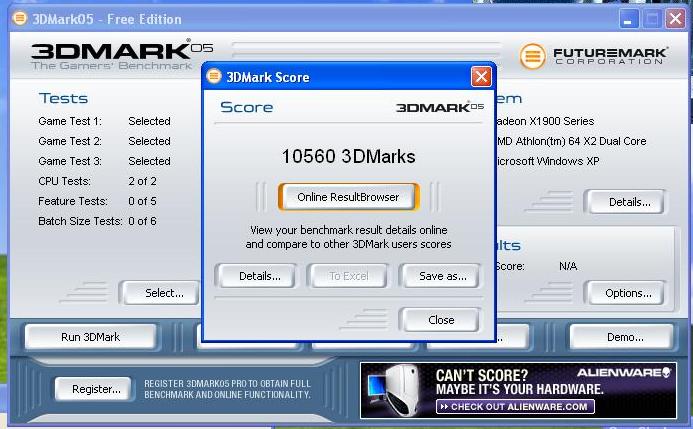Click the CPU Tests: 2 of 2 value

142,181
